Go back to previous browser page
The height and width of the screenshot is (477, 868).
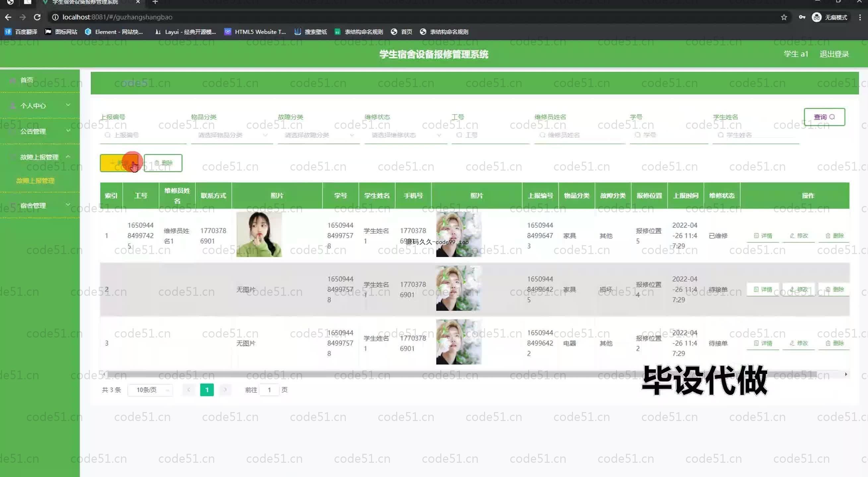tap(8, 17)
